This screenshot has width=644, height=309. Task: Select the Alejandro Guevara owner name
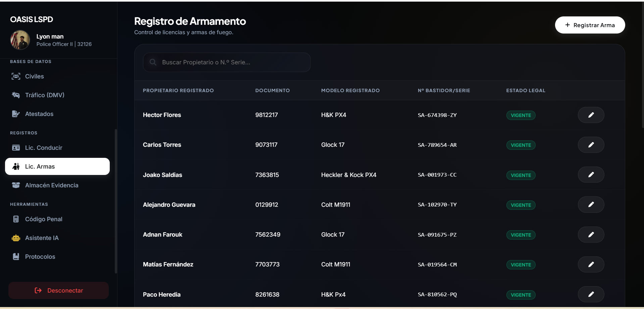click(169, 205)
